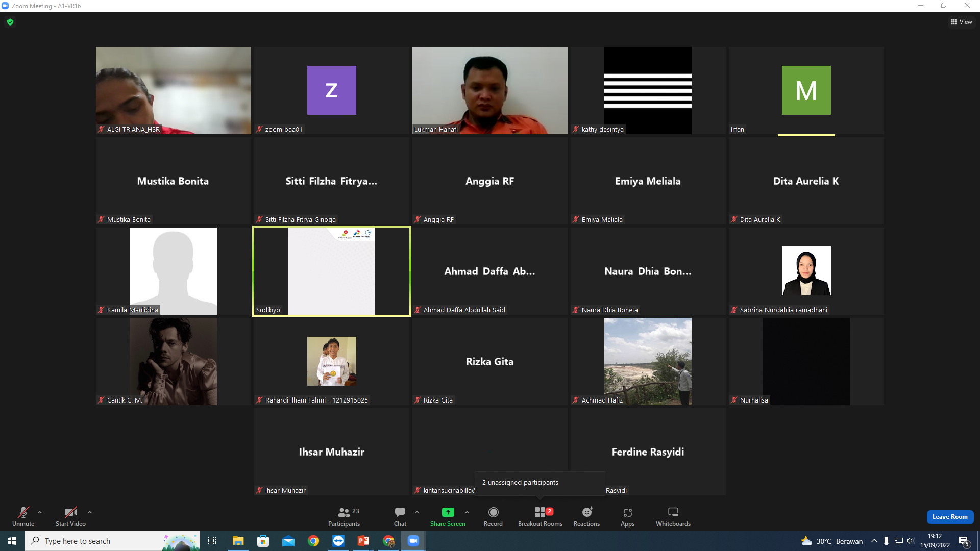
Task: Open the Mail app from the taskbar
Action: click(x=288, y=541)
